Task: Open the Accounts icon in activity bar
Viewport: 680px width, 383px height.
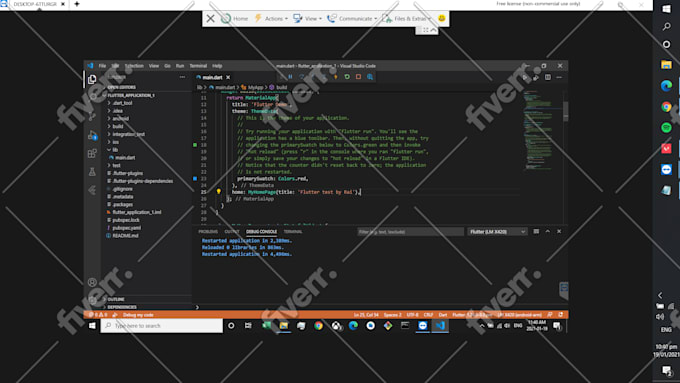Action: tap(92, 282)
